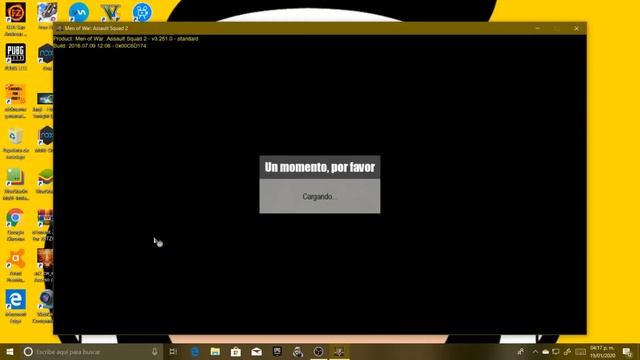640x360 pixels.
Task: Select the Men of War taskbar icon
Action: pyautogui.click(x=339, y=352)
